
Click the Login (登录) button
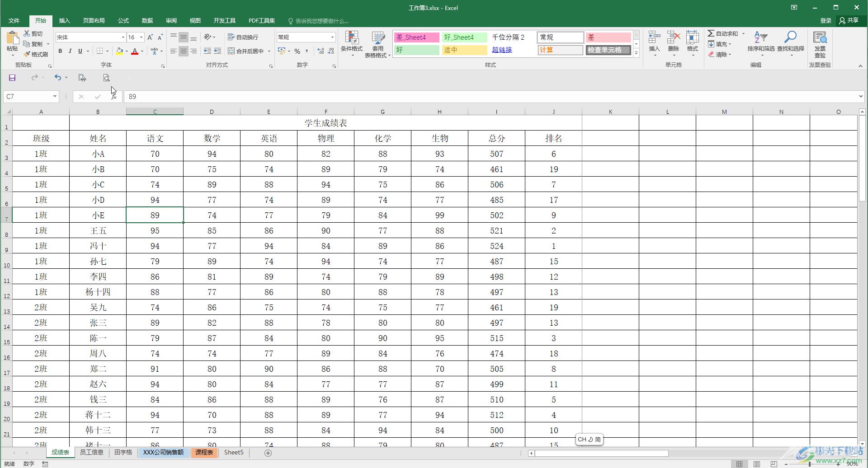(x=826, y=21)
